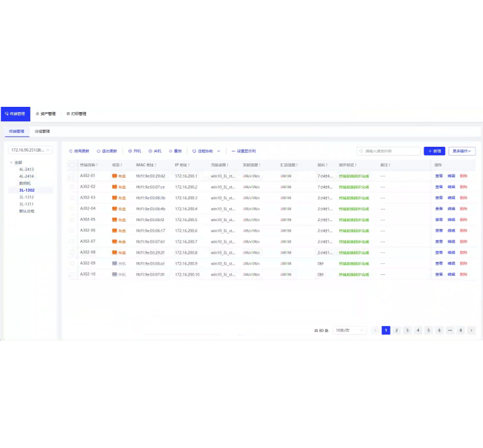The width and height of the screenshot is (483, 448).
Task: Click the blue 新增 button
Action: [434, 151]
